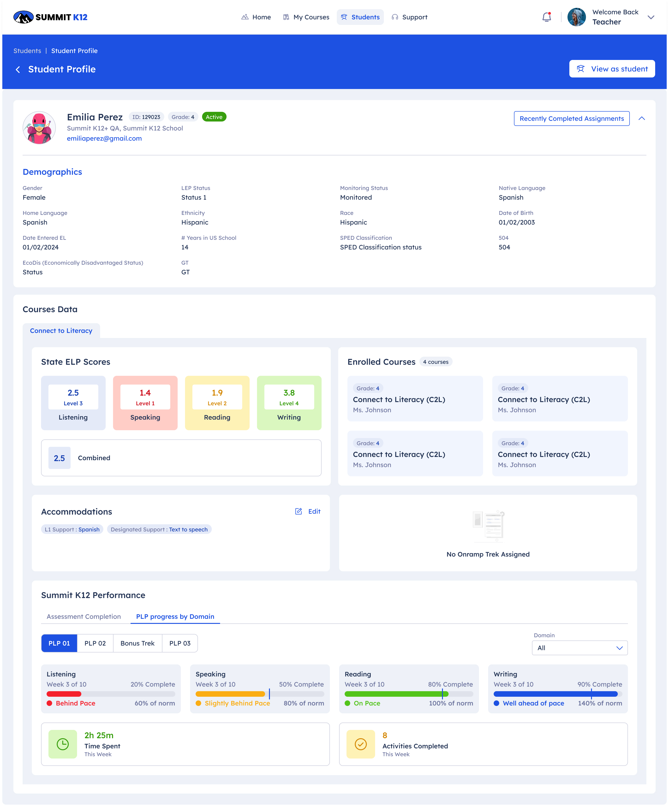Screen dimensions: 669x812
Task: Click the Edit link in Accommodations
Action: (x=314, y=511)
